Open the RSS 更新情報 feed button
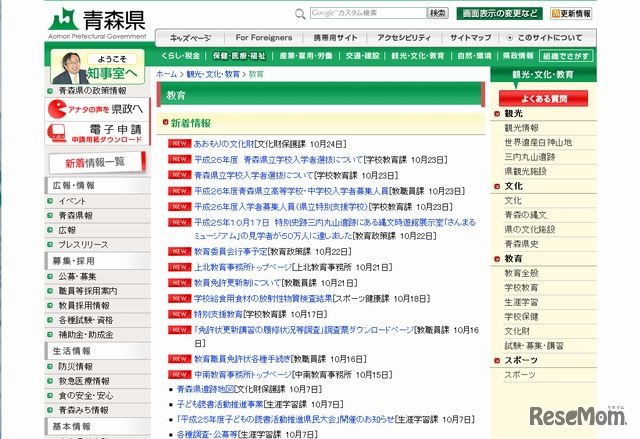This screenshot has height=439, width=640. [x=571, y=13]
